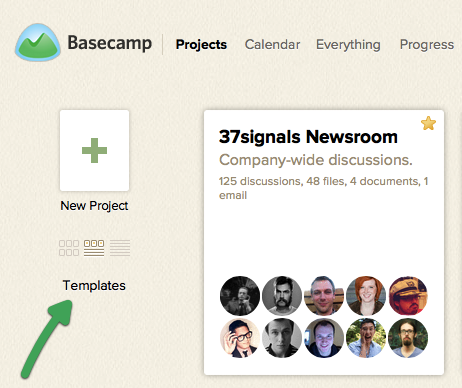This screenshot has height=388, width=462.
Task: Switch to card grid view
Action: pos(69,248)
